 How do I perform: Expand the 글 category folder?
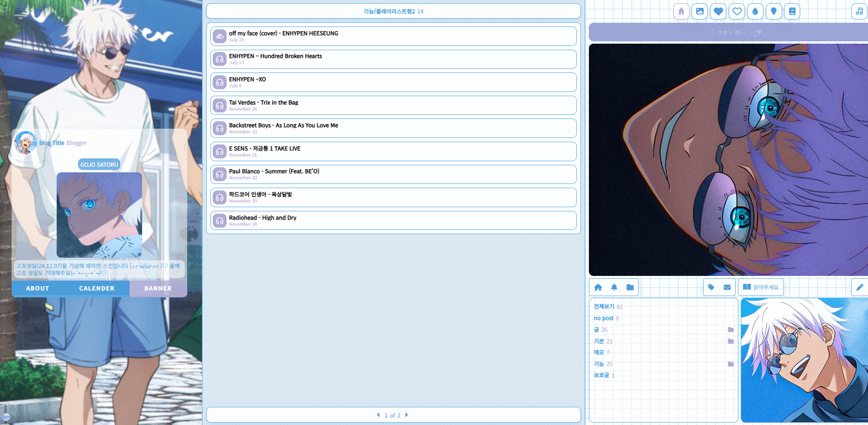click(x=731, y=330)
